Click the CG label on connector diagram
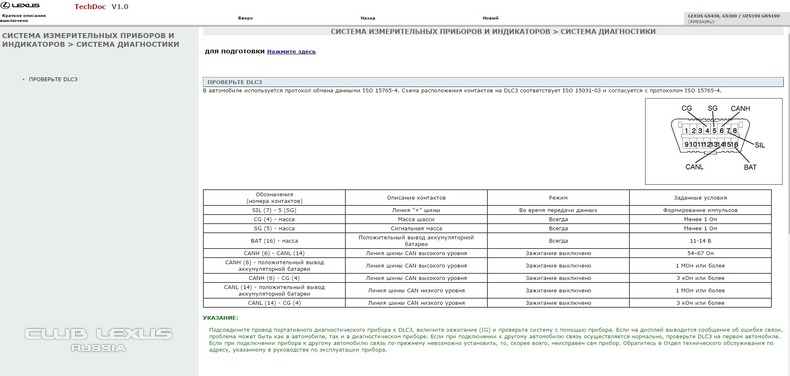Image resolution: width=790 pixels, height=376 pixels. click(687, 108)
